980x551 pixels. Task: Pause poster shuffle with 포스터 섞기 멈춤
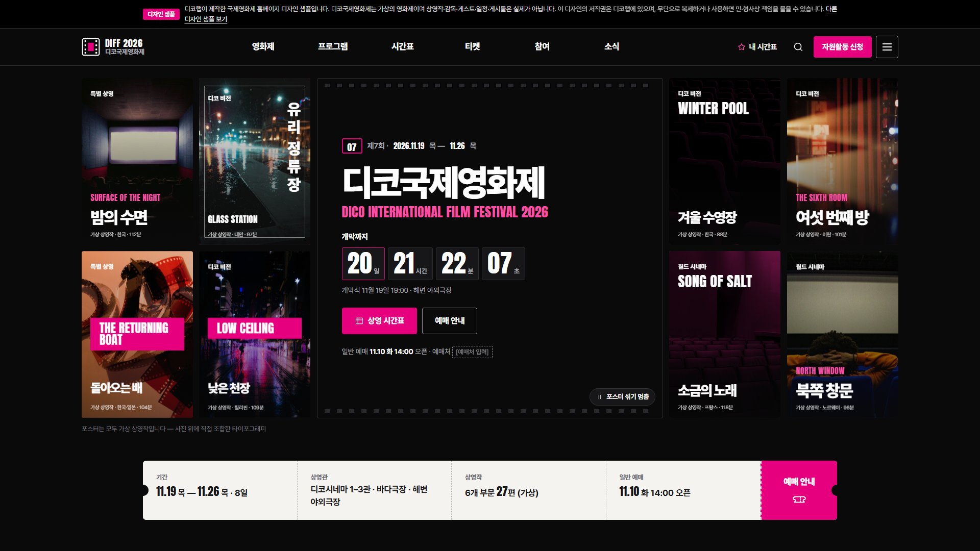(x=622, y=397)
